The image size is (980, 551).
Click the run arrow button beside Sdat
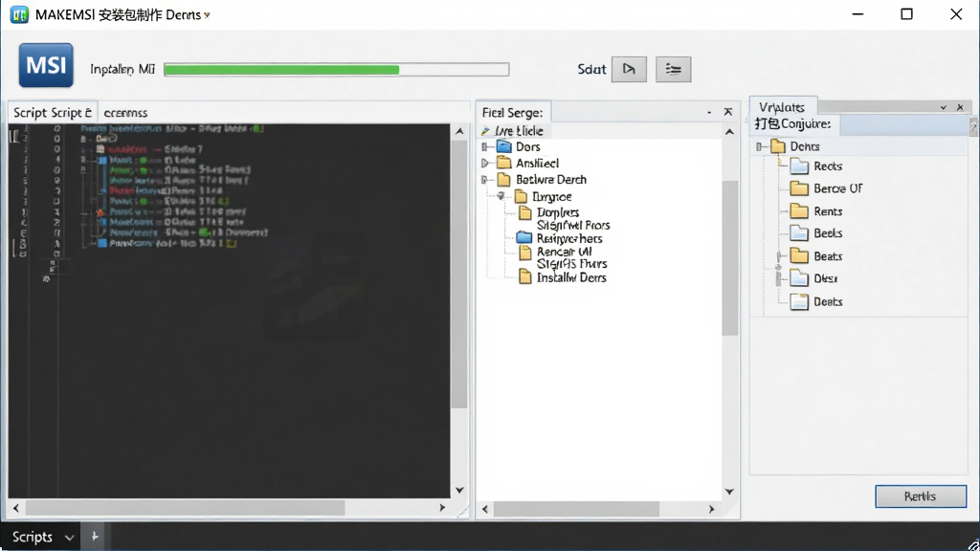[x=629, y=69]
